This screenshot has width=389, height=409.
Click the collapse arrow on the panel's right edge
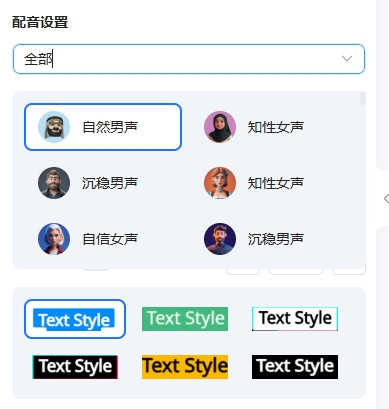pyautogui.click(x=386, y=199)
